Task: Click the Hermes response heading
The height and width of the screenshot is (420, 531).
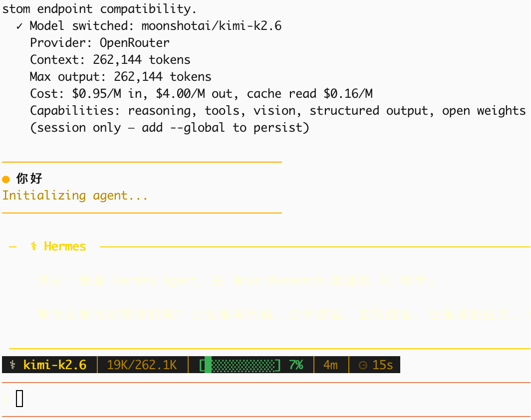Action: tap(65, 246)
